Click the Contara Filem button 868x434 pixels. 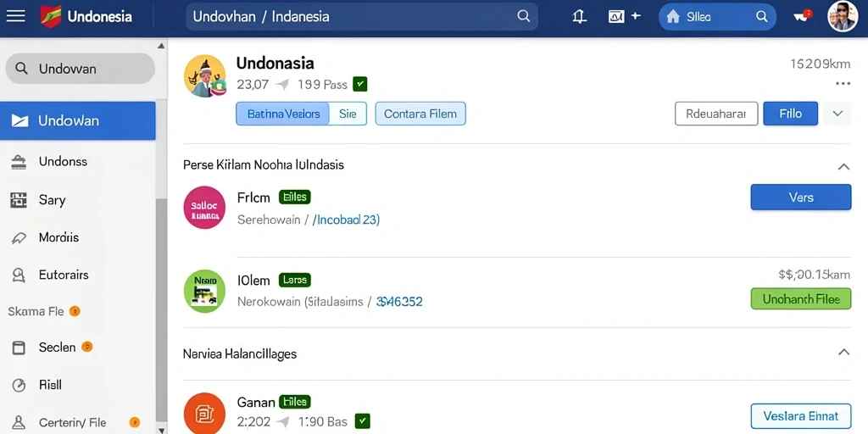tap(420, 114)
